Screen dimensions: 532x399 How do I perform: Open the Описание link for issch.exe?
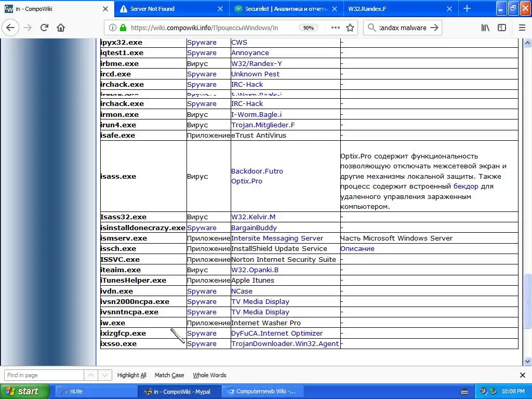tap(357, 249)
